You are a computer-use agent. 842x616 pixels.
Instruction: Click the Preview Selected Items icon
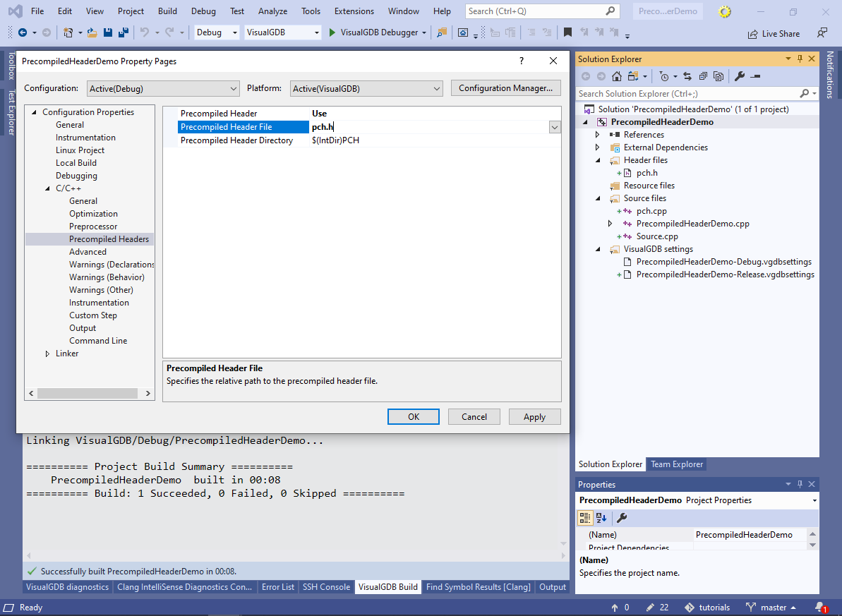point(756,76)
